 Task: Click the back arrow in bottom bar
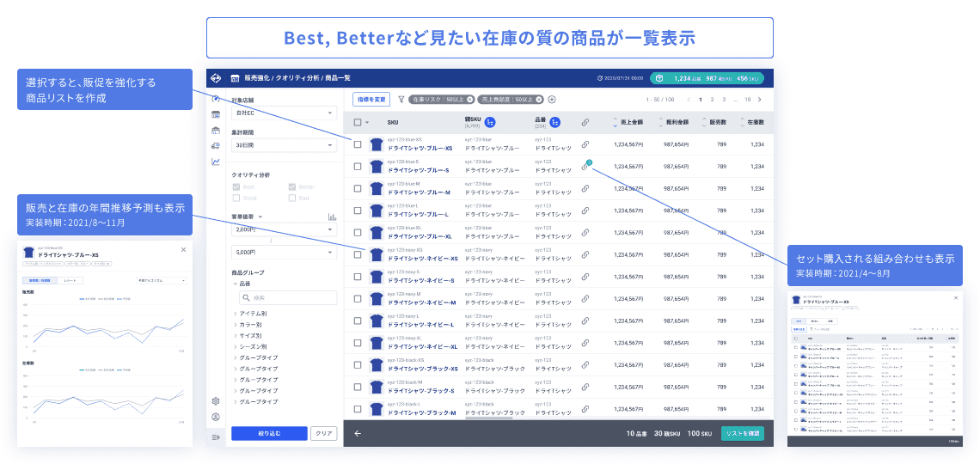[x=358, y=433]
